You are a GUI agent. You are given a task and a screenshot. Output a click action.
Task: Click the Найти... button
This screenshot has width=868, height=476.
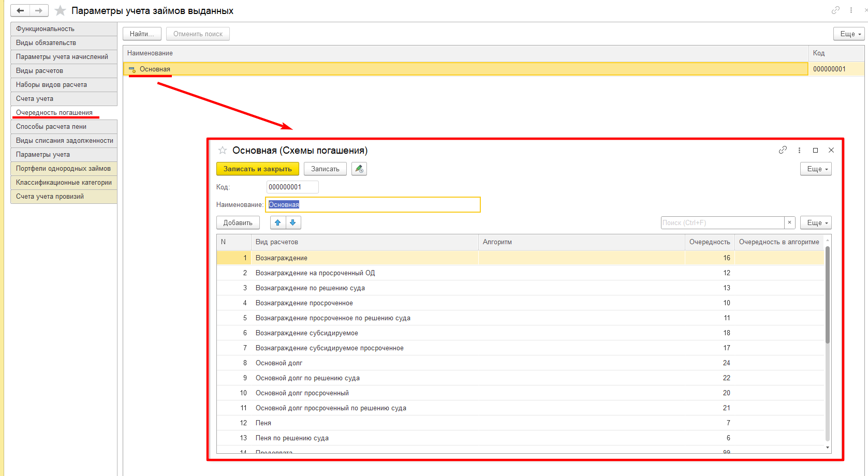coord(142,34)
